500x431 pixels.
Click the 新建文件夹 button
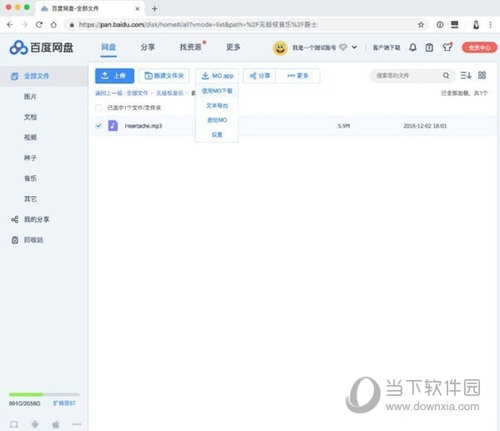(164, 76)
